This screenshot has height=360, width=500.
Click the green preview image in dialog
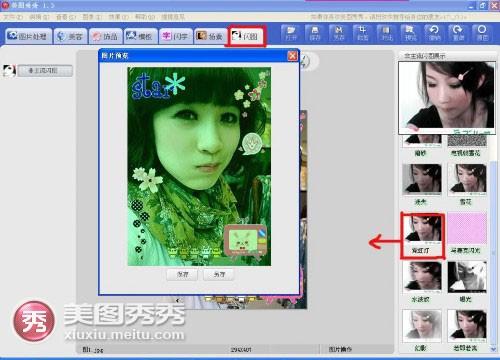point(199,166)
